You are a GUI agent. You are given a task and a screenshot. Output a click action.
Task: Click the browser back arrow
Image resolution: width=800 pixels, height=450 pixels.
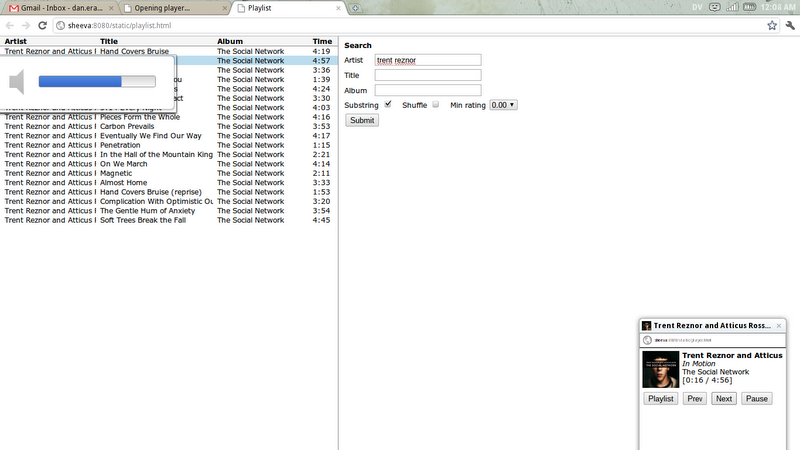pyautogui.click(x=10, y=26)
